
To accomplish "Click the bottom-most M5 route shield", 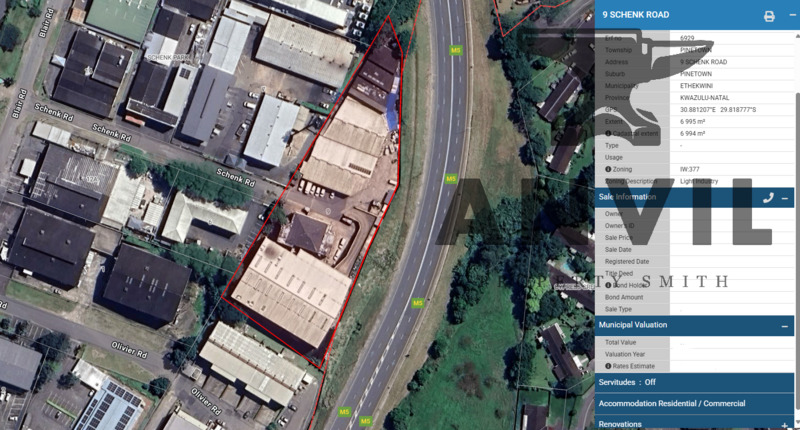I will click(x=365, y=421).
